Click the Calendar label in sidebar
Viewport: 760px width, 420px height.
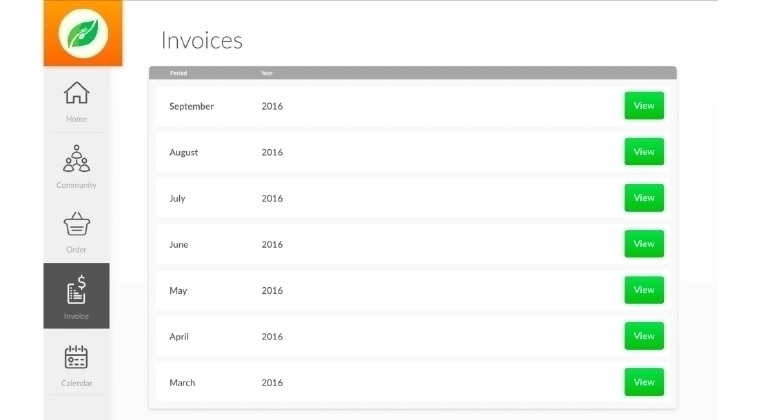(76, 383)
